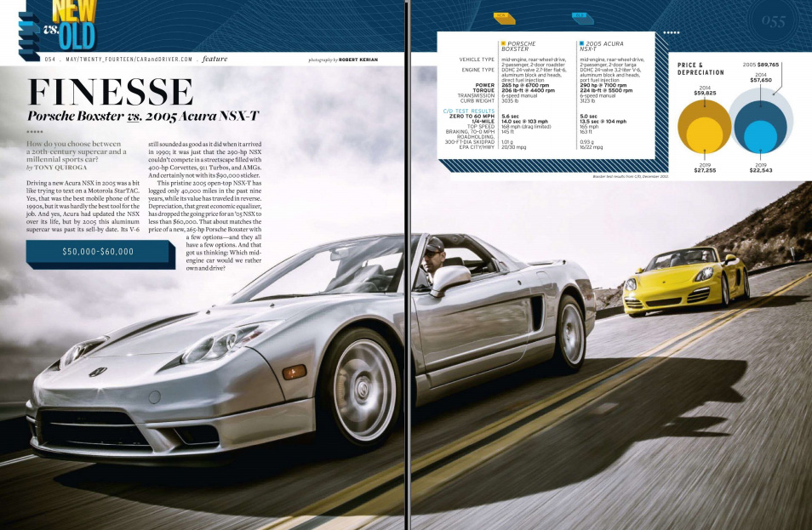This screenshot has width=812, height=530.
Task: Click the 055 page number badge
Action: coord(773,22)
